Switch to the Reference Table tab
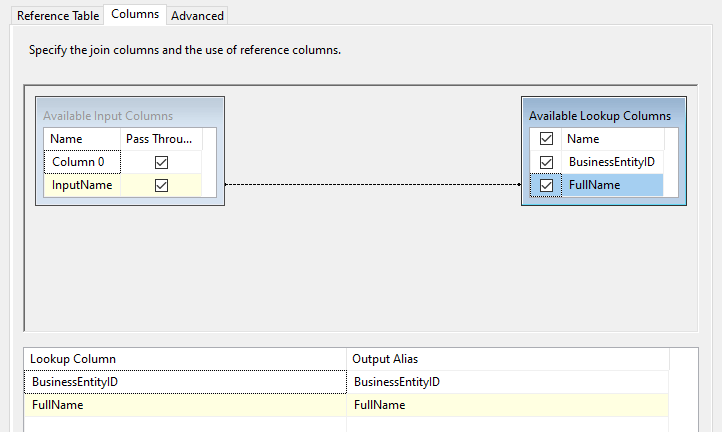This screenshot has height=432, width=722. pos(58,16)
